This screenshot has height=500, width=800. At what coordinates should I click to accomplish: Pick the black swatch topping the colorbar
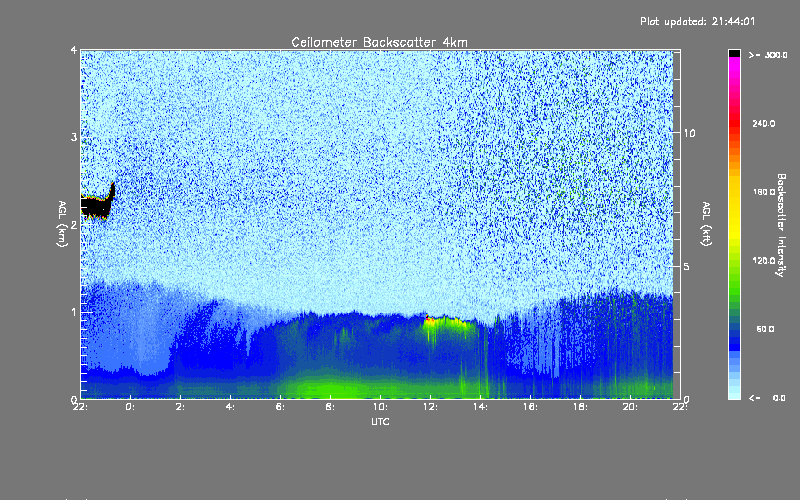click(x=734, y=53)
